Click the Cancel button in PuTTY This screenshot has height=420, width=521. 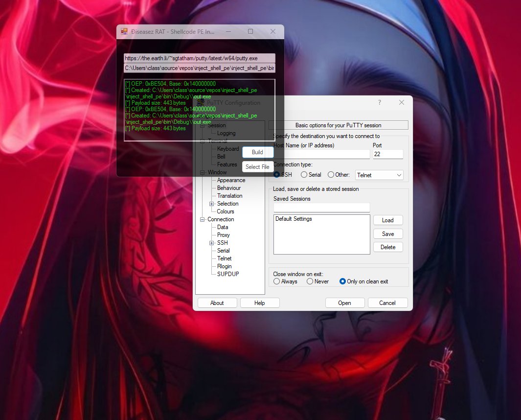387,303
